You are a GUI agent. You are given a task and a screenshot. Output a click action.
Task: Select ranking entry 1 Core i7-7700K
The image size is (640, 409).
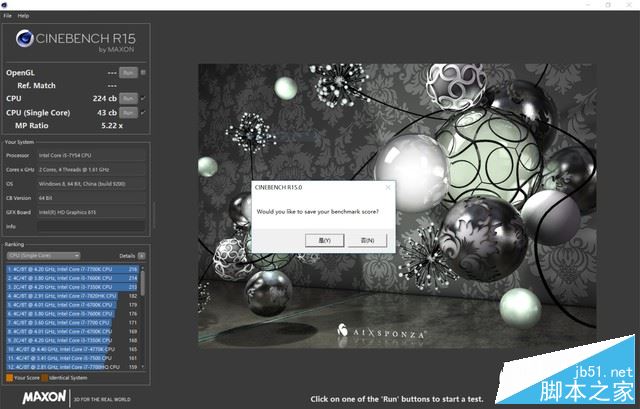pos(73,269)
